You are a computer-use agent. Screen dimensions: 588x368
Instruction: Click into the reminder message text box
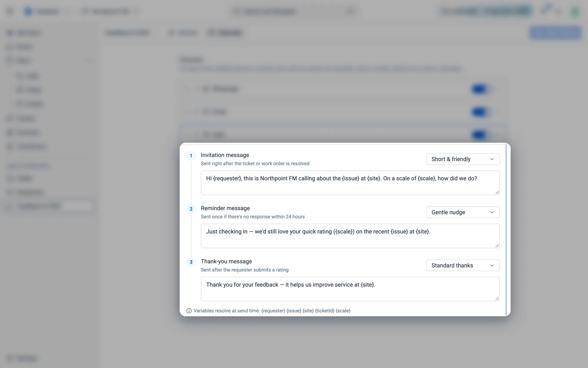click(350, 236)
